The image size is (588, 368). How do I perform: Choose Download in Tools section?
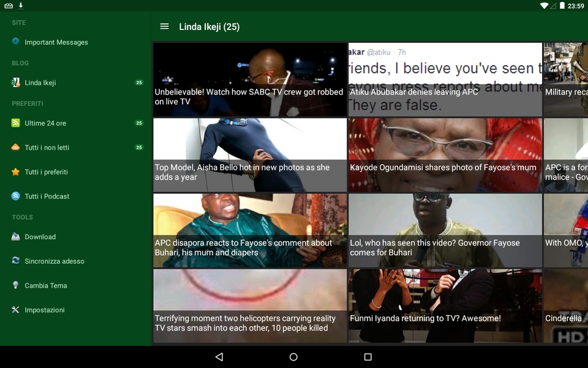[76, 237]
